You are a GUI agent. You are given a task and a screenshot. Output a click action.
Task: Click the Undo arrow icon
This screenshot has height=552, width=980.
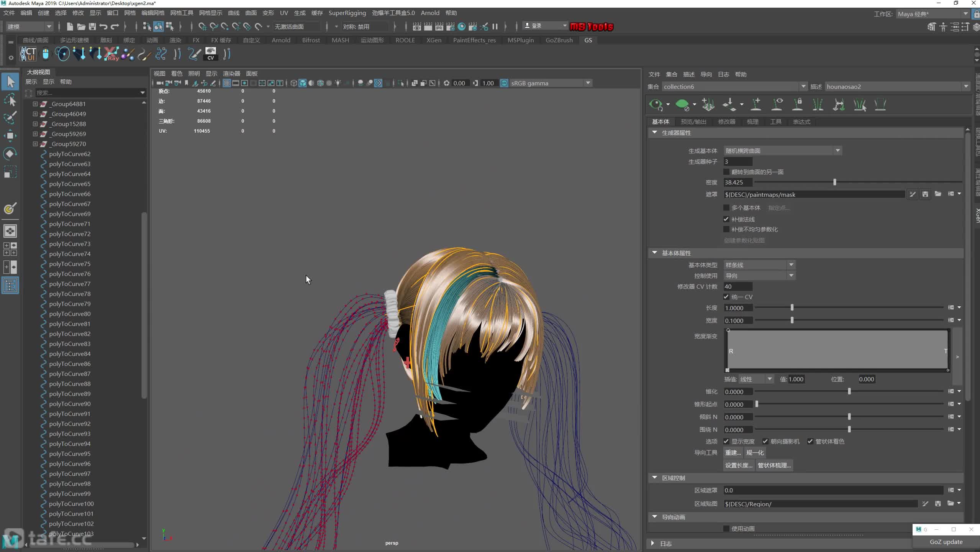[103, 26]
